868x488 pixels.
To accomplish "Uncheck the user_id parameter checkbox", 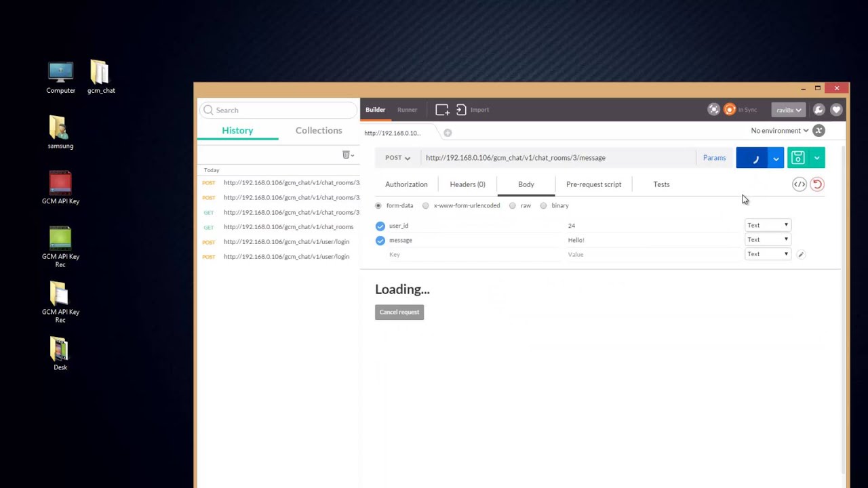I will (x=380, y=226).
